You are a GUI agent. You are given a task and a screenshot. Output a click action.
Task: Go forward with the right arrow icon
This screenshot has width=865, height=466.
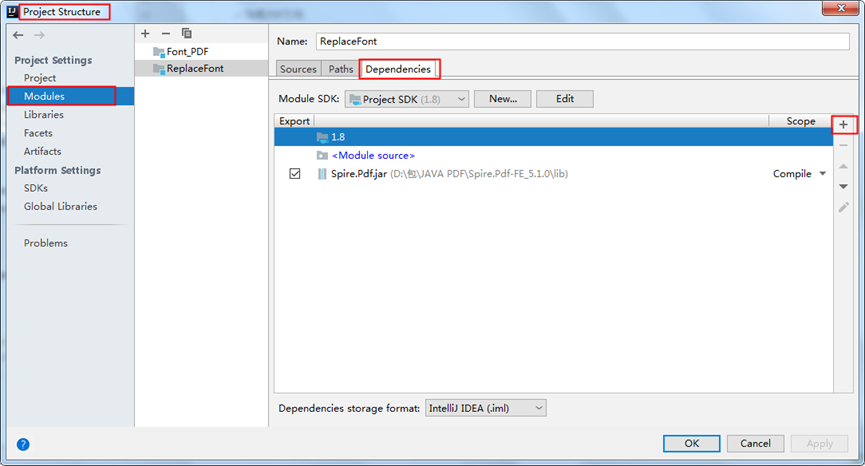39,35
